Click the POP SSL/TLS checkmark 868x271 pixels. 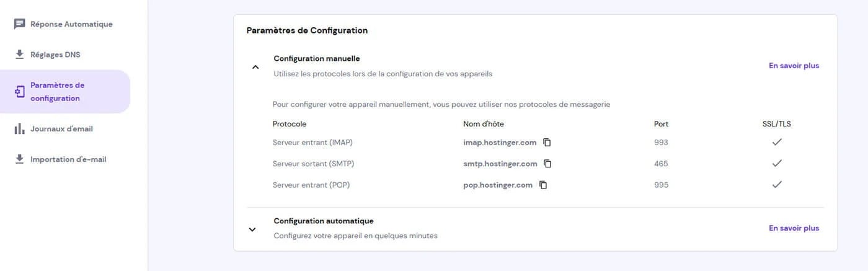click(776, 185)
